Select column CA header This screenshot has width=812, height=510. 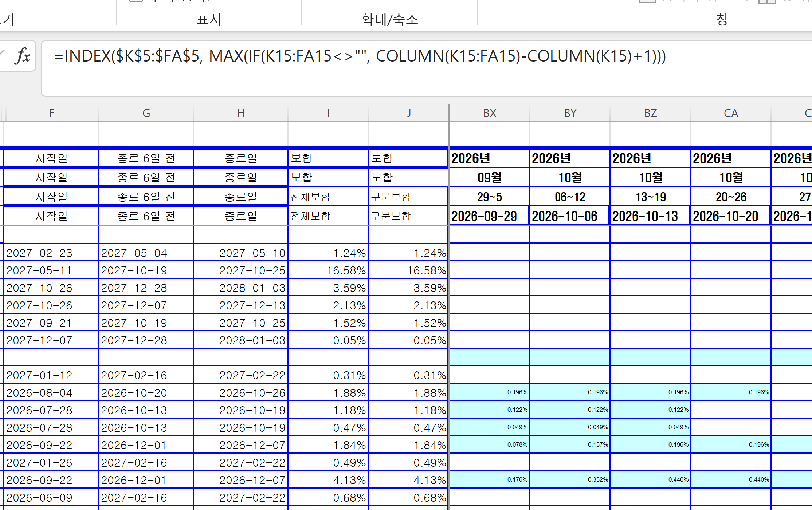pos(731,113)
